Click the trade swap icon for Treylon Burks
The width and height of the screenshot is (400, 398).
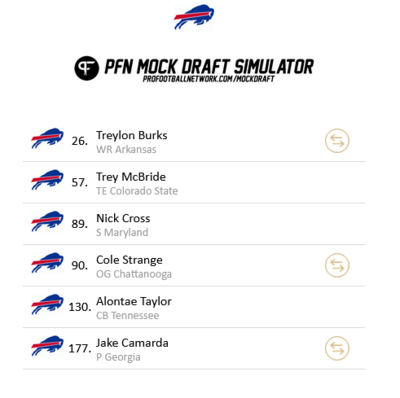coord(337,141)
